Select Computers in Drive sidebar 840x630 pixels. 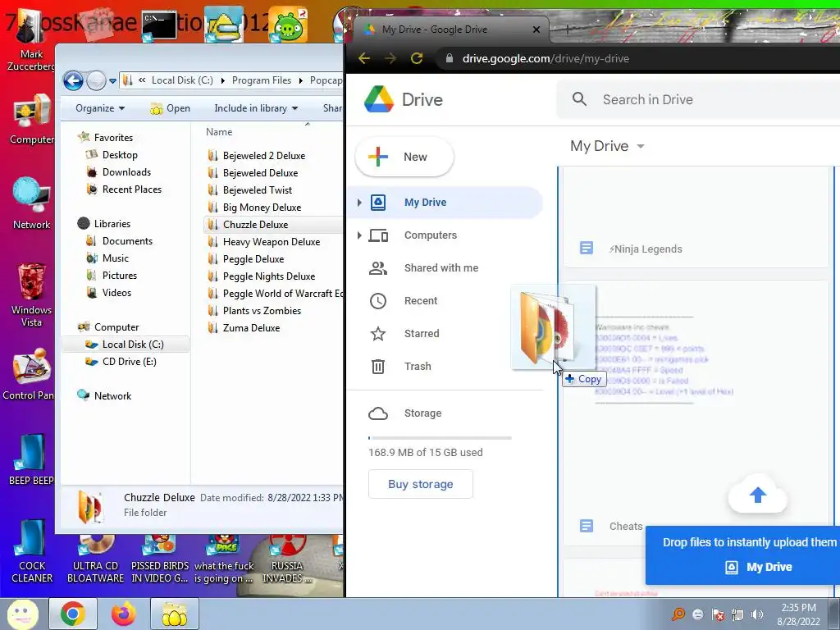(445, 235)
